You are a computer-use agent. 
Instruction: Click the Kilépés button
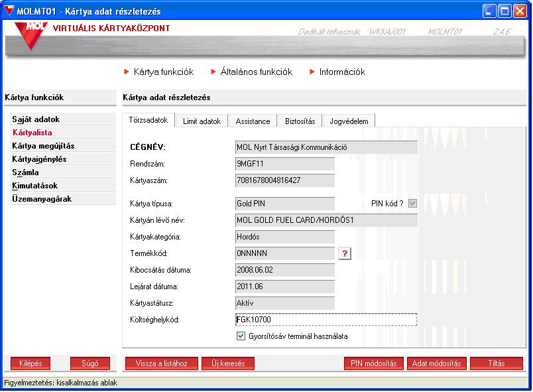pyautogui.click(x=30, y=363)
